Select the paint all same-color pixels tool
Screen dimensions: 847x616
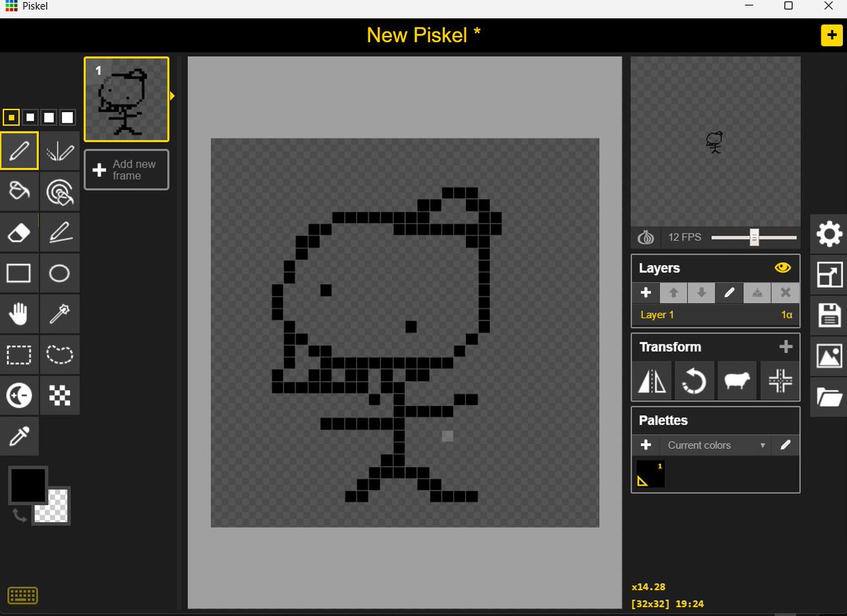[x=60, y=191]
